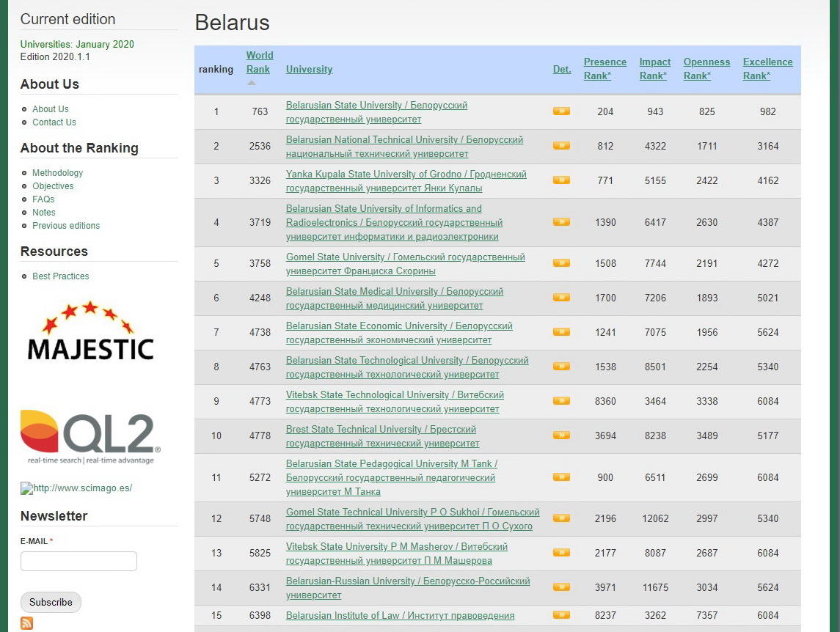Open the Contact Us sidebar link
Viewport: 840px width, 632px height.
click(x=54, y=122)
